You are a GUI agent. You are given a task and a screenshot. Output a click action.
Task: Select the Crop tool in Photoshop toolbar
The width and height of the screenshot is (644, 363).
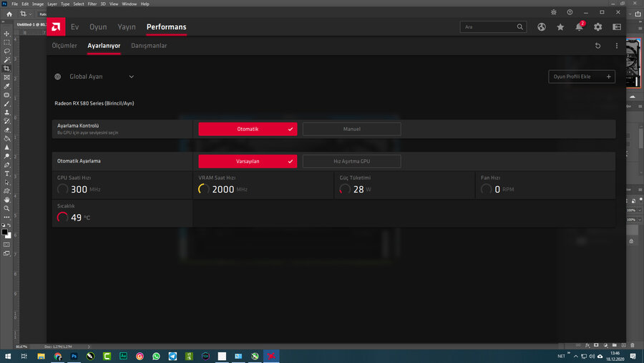click(6, 69)
